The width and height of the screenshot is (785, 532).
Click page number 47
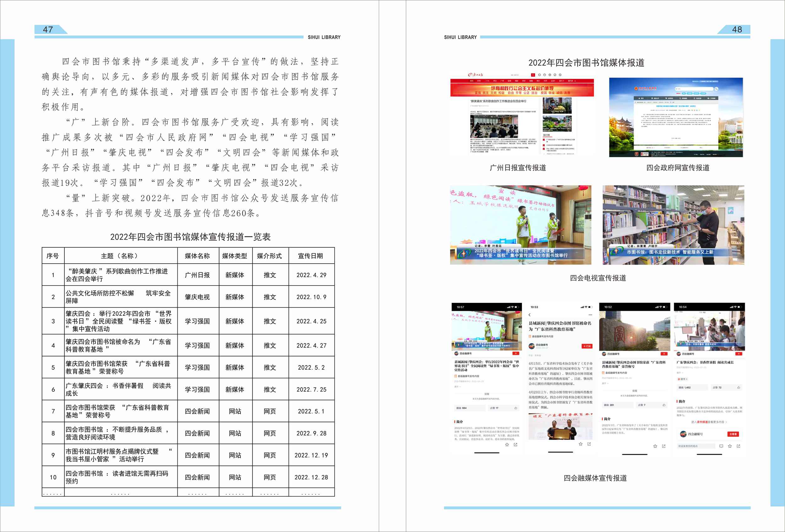48,30
